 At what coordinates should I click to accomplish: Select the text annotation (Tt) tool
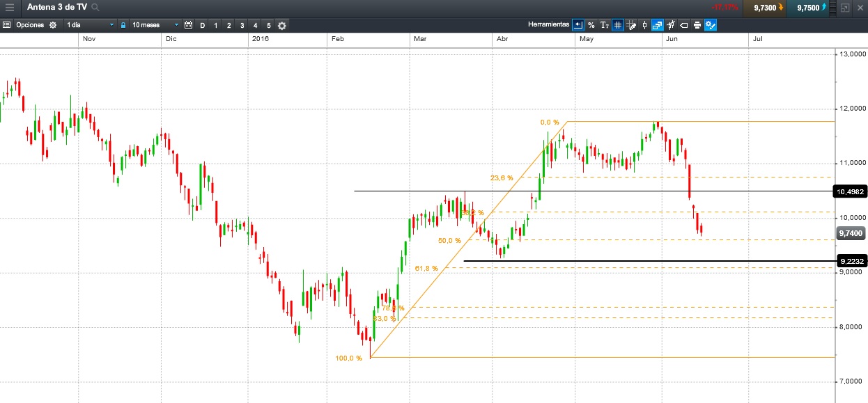[605, 25]
